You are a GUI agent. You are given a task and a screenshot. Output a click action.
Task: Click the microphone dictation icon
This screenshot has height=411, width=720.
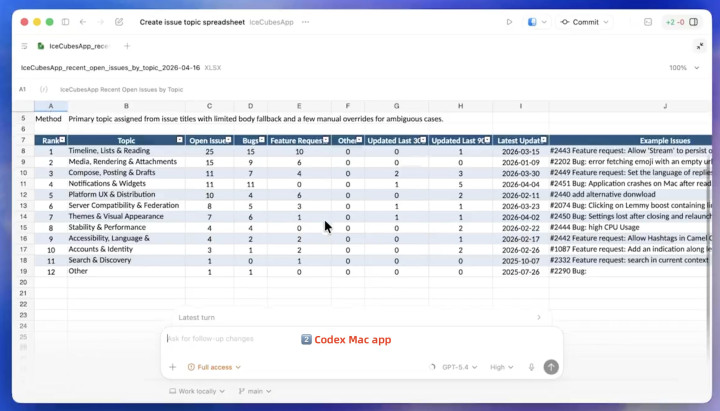tap(531, 367)
